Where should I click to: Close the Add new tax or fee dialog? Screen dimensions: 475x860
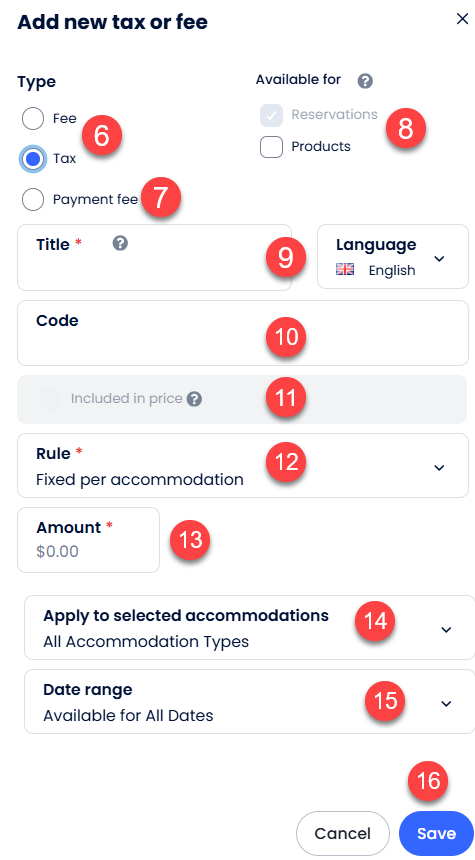coord(462,19)
